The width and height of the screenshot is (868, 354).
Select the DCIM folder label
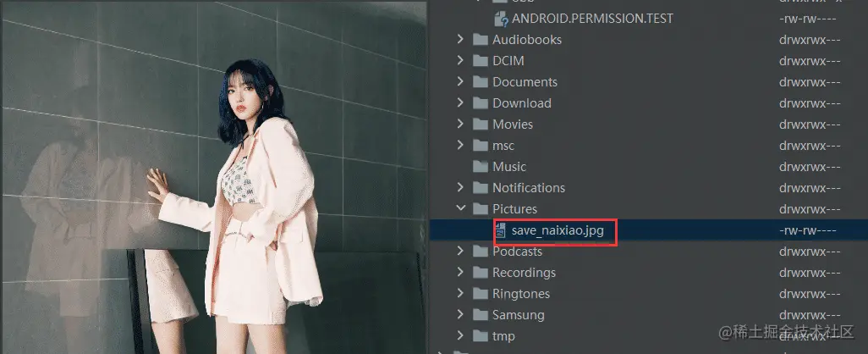[508, 60]
